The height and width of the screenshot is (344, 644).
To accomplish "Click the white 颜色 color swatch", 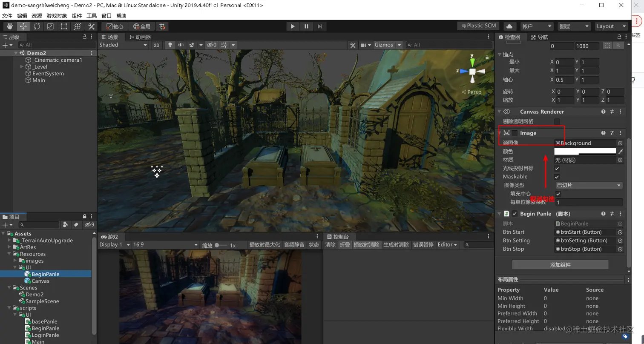I will tap(585, 152).
